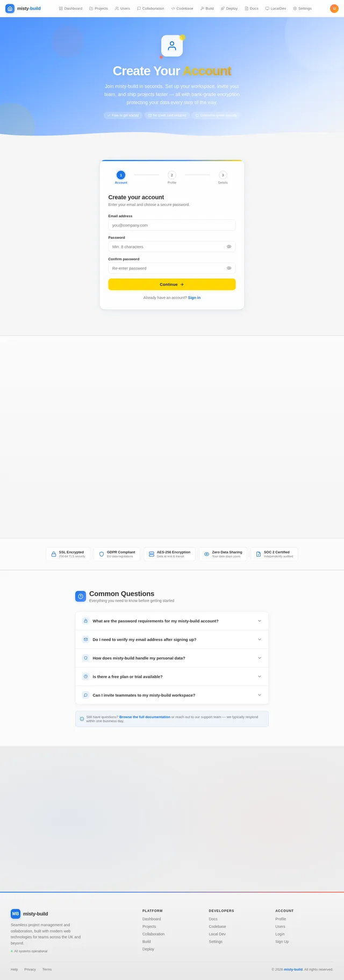
Task: Focus the Email address field
Action: pyautogui.click(x=172, y=225)
